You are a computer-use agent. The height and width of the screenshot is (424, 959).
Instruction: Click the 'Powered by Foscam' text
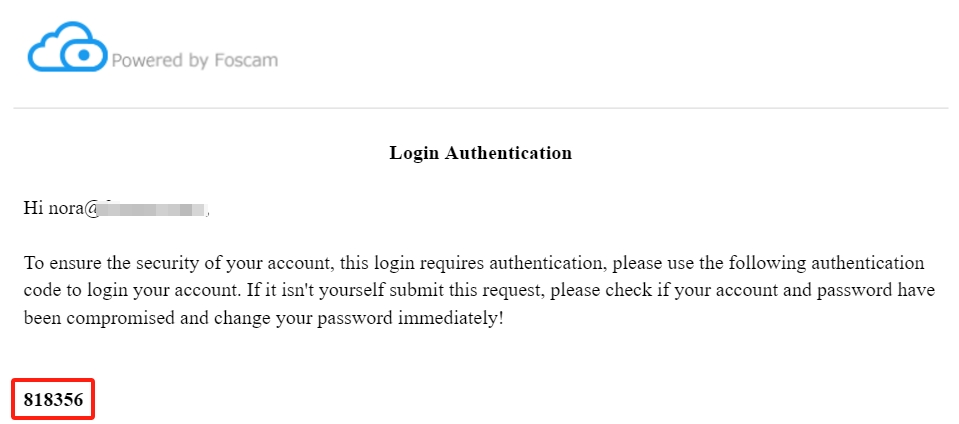pyautogui.click(x=194, y=61)
